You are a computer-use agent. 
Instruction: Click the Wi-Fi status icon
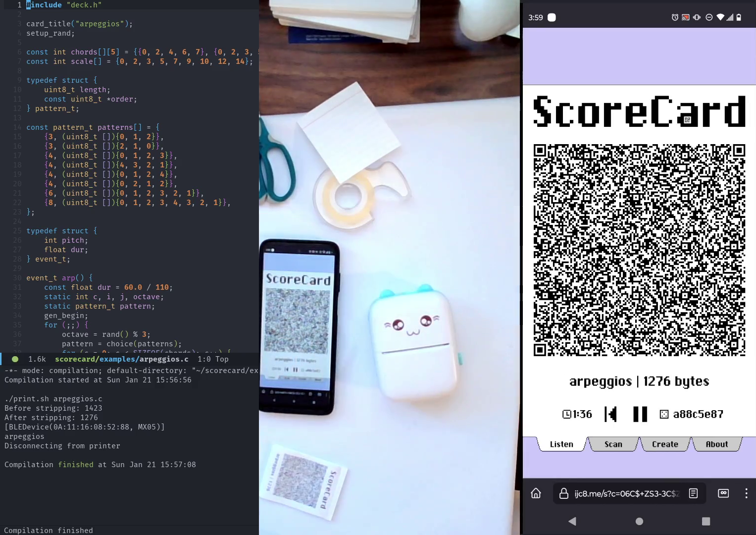click(720, 17)
